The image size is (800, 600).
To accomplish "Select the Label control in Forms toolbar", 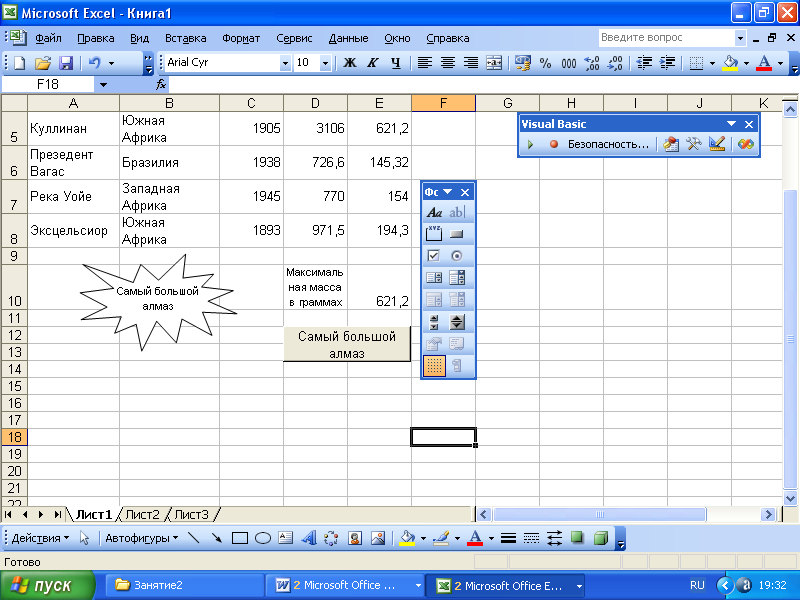I will 434,212.
